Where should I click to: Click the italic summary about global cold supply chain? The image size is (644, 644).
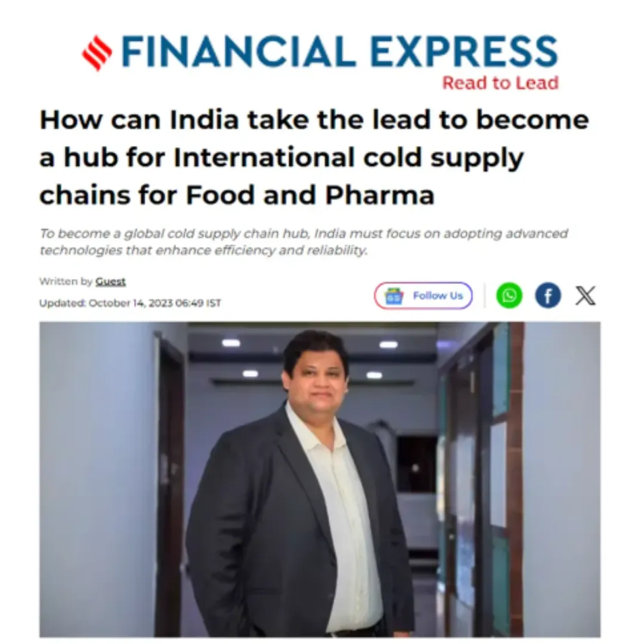click(x=304, y=242)
